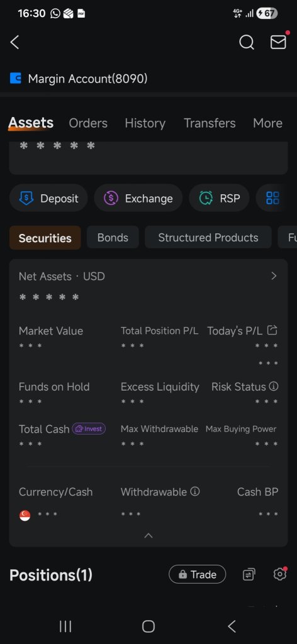This screenshot has width=297, height=644.
Task: Open the mail inbox envelope icon
Action: coord(278,42)
